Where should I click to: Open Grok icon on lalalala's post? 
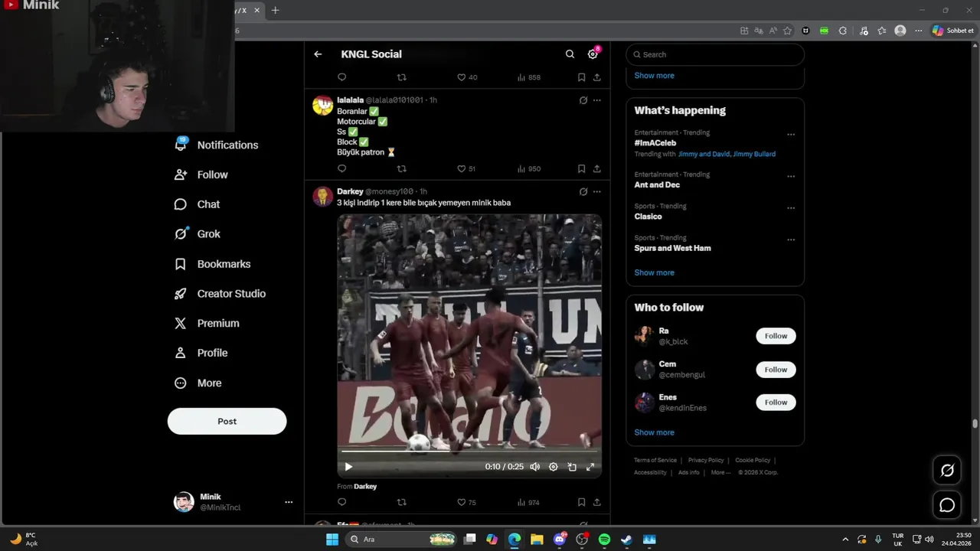click(583, 100)
